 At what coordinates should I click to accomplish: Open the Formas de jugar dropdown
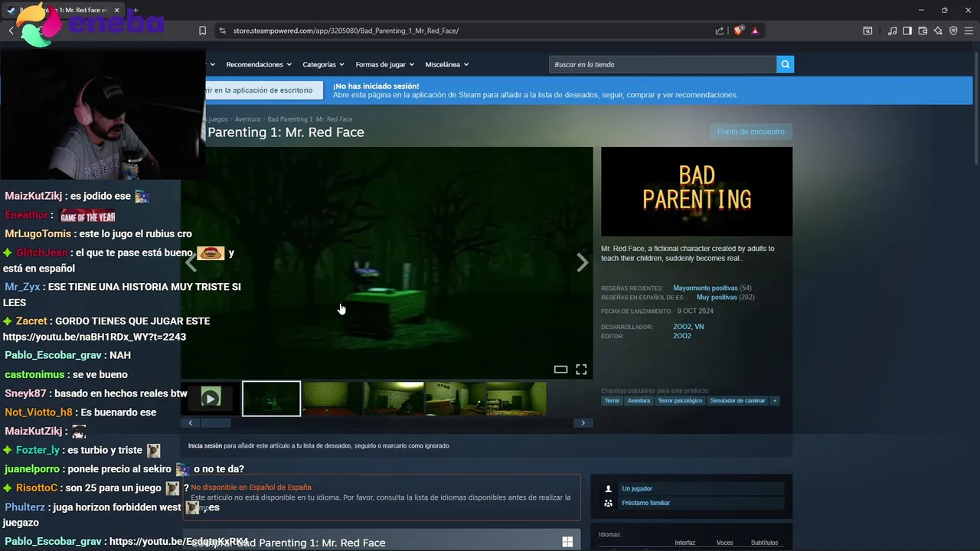pos(384,64)
